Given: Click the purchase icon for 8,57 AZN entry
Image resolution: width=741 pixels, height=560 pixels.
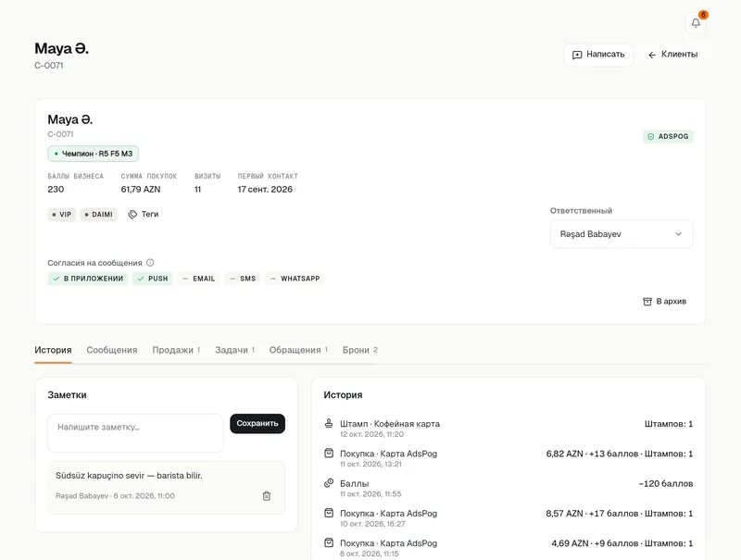Looking at the screenshot, I should [x=329, y=513].
